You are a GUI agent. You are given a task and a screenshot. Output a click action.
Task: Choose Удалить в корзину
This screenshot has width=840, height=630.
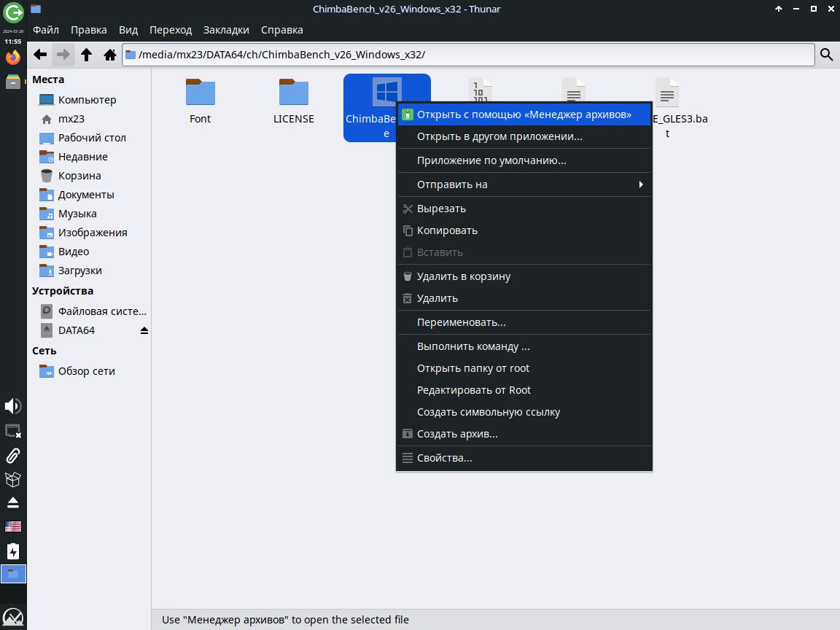point(524,276)
